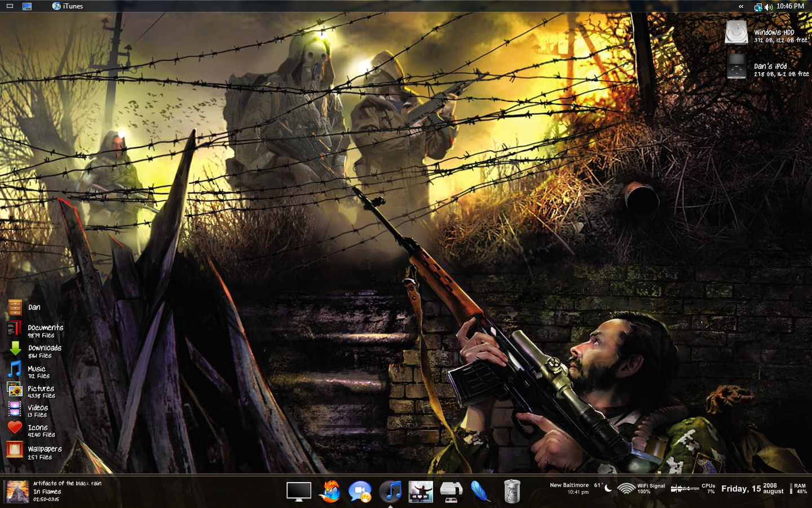The height and width of the screenshot is (508, 812).
Task: Click 'WiFi Signal 100%' text
Action: click(651, 488)
